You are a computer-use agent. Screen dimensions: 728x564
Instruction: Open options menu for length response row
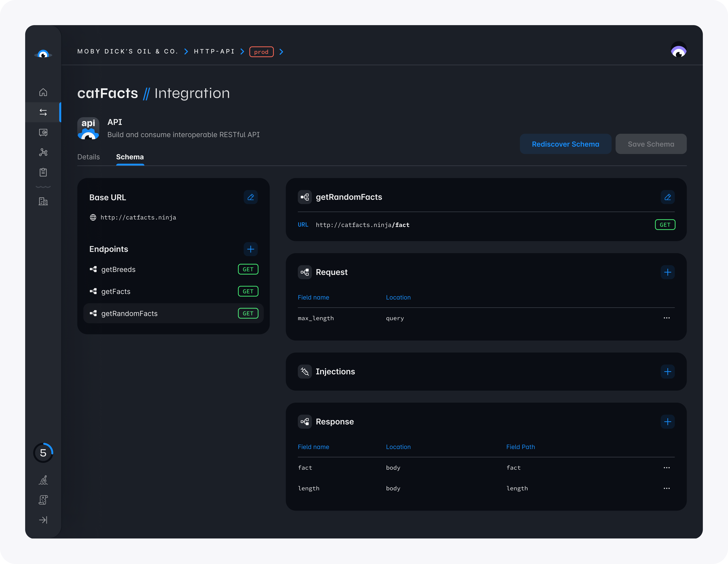666,488
